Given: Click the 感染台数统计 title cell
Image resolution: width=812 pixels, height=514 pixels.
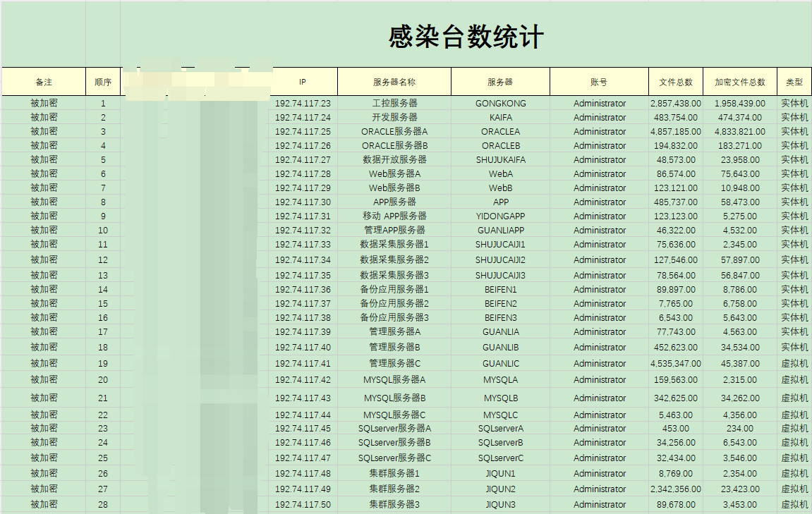Looking at the screenshot, I should 466,37.
